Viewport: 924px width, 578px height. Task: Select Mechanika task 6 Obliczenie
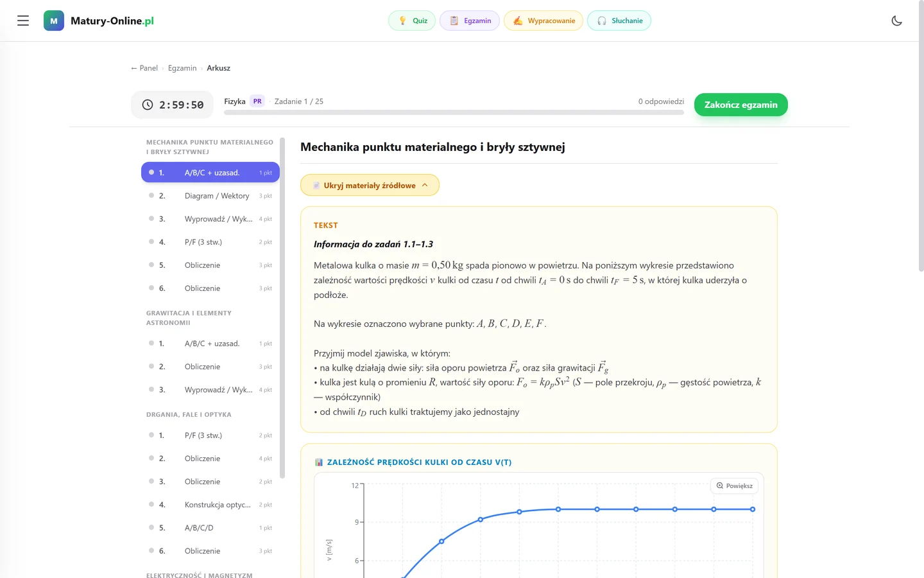[x=210, y=288]
